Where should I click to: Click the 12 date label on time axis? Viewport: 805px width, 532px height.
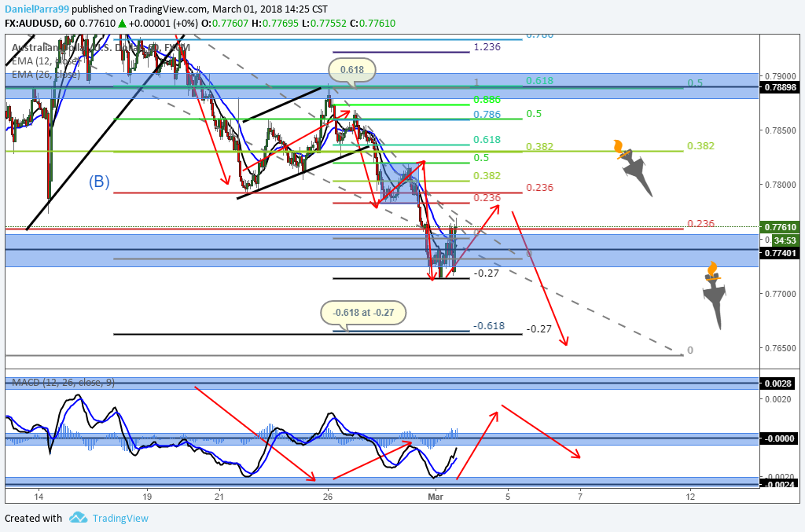(x=690, y=497)
